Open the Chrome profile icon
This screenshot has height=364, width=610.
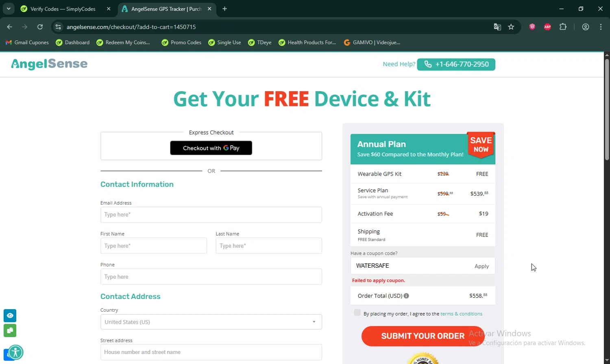coord(586,27)
